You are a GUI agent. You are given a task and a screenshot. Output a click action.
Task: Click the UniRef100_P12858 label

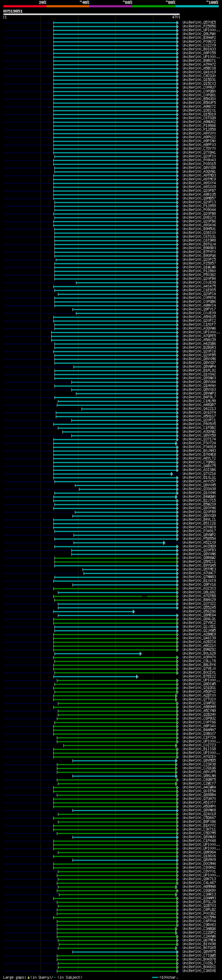[199, 129]
